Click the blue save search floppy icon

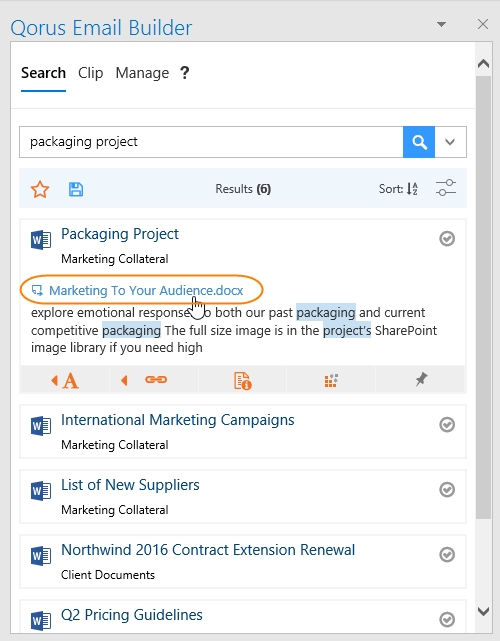pos(76,189)
